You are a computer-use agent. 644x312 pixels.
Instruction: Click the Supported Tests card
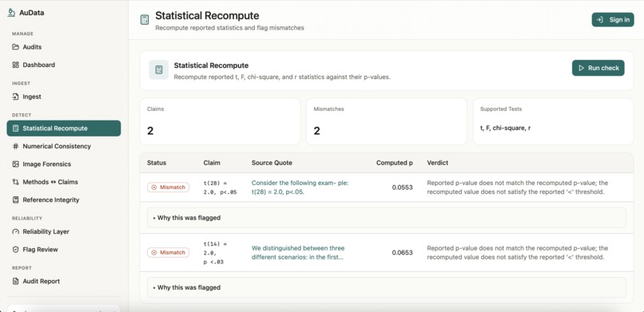[x=553, y=121]
